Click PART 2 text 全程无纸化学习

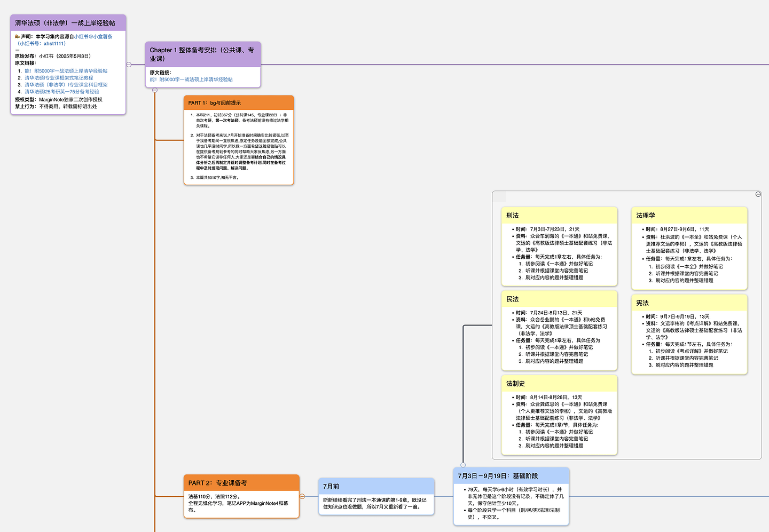[x=238, y=507]
